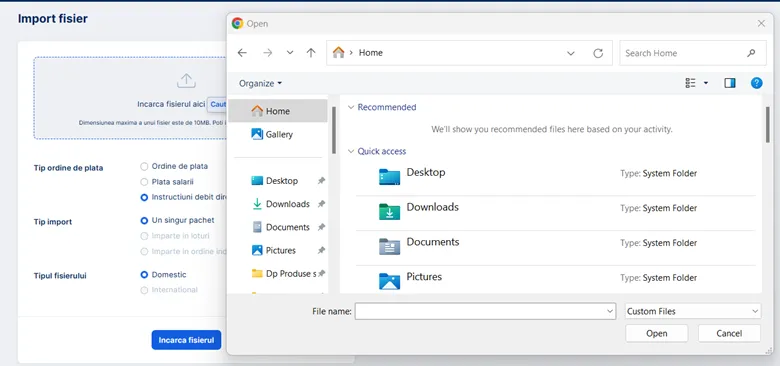780x366 pixels.
Task: Select Gallery in the navigation pane
Action: [x=278, y=134]
